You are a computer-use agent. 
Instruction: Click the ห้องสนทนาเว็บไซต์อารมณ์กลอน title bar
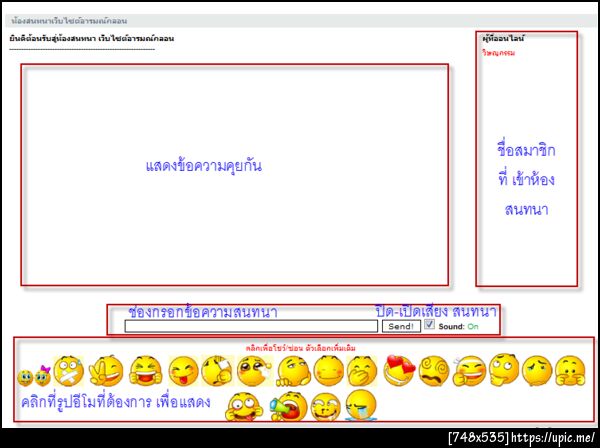pos(300,21)
